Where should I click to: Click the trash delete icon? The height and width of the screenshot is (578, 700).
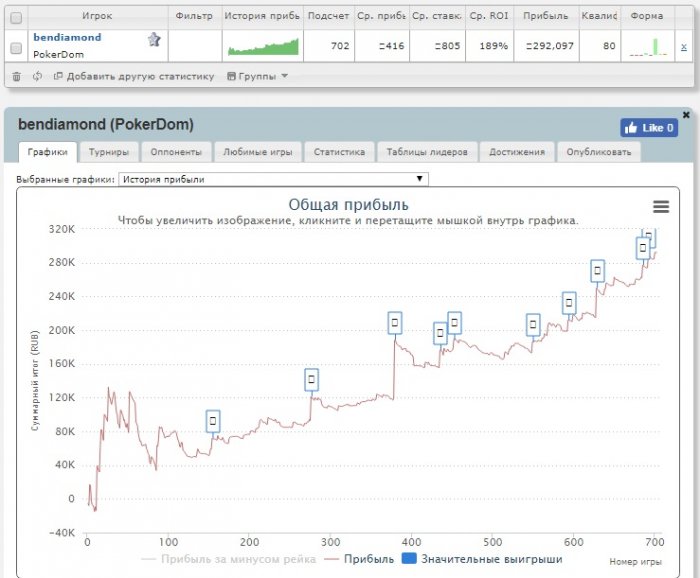pos(17,76)
